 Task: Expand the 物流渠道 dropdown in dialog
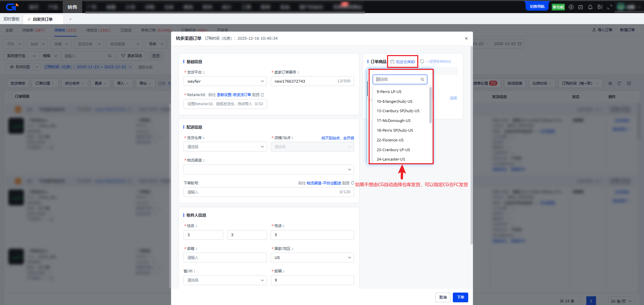(x=269, y=169)
